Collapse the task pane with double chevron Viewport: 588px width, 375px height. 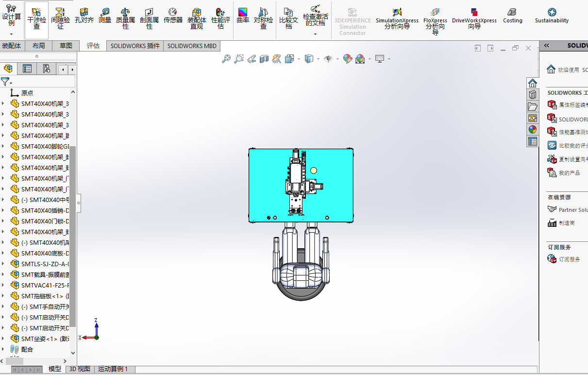pos(546,45)
